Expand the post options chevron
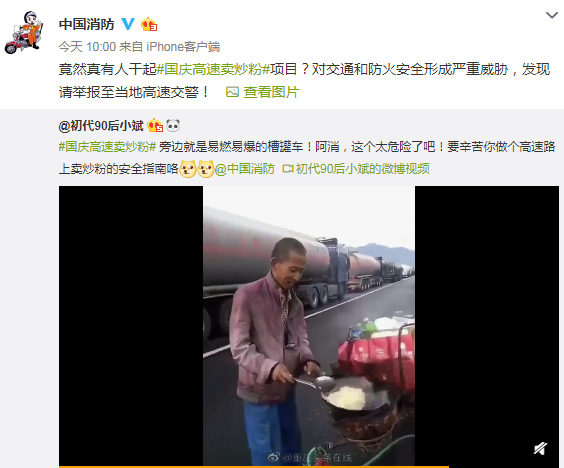Screen dimensions: 564x468 (x=552, y=15)
